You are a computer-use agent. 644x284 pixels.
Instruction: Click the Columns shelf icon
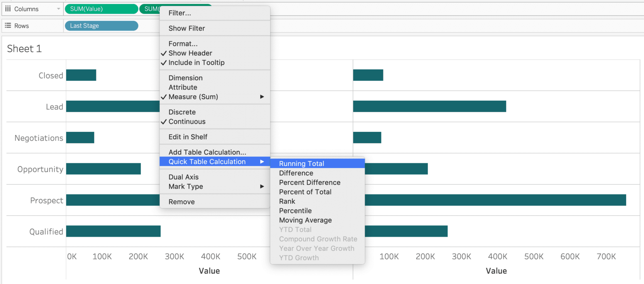pos(8,9)
